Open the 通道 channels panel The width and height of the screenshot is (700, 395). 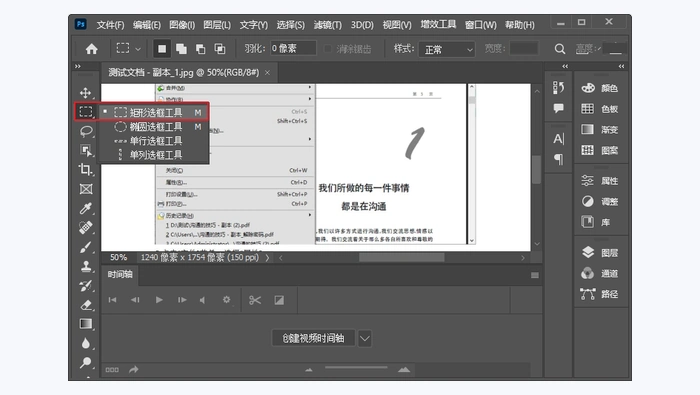coord(600,273)
